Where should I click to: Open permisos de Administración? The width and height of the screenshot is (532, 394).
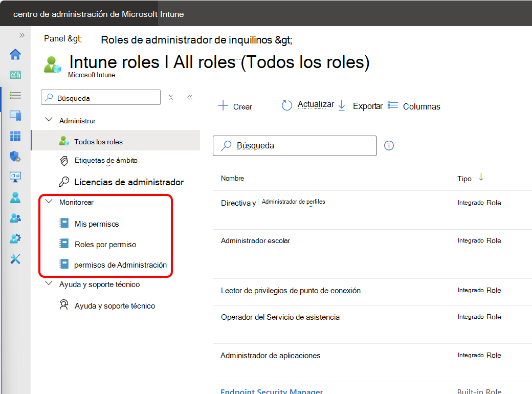click(120, 265)
